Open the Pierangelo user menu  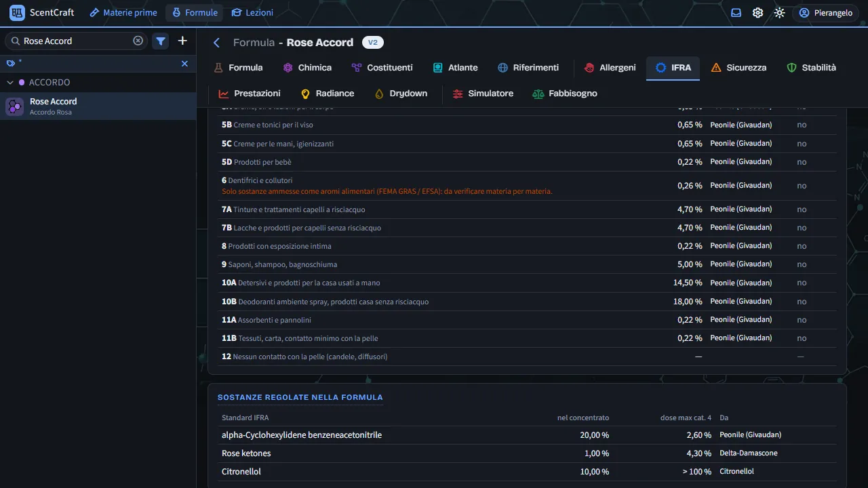pos(825,13)
